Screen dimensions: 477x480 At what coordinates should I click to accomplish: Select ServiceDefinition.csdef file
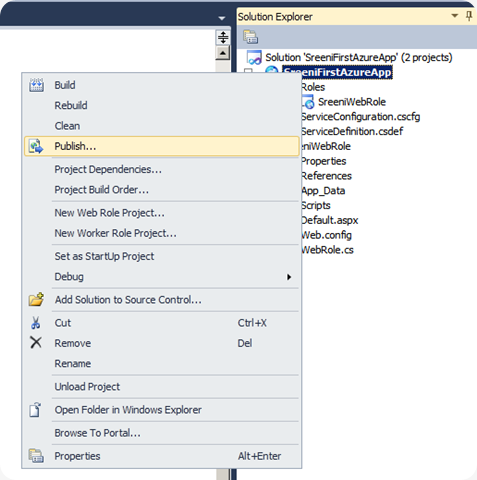pyautogui.click(x=352, y=131)
